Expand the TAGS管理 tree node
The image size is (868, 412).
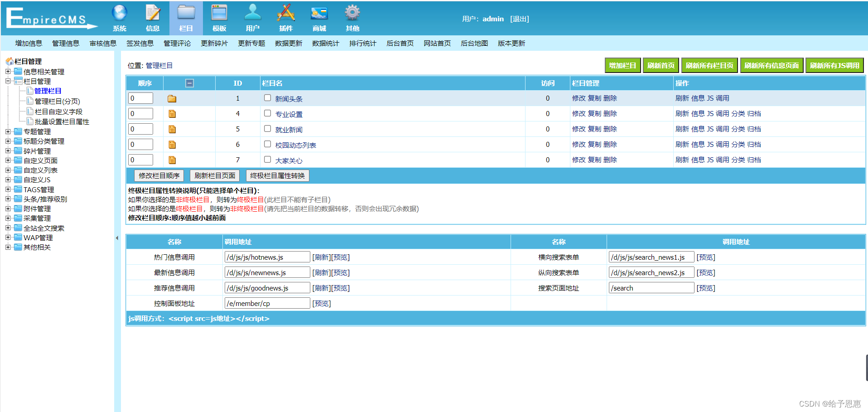(x=8, y=189)
